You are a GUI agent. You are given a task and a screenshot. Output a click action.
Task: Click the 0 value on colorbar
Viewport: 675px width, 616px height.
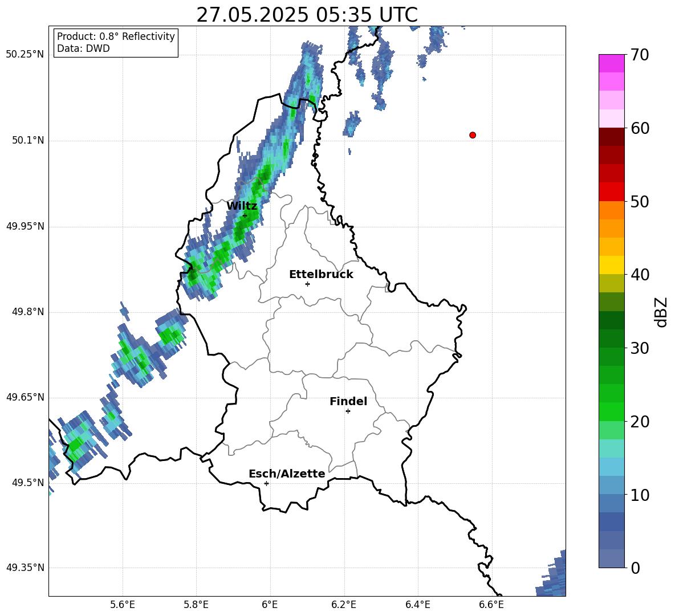(635, 568)
